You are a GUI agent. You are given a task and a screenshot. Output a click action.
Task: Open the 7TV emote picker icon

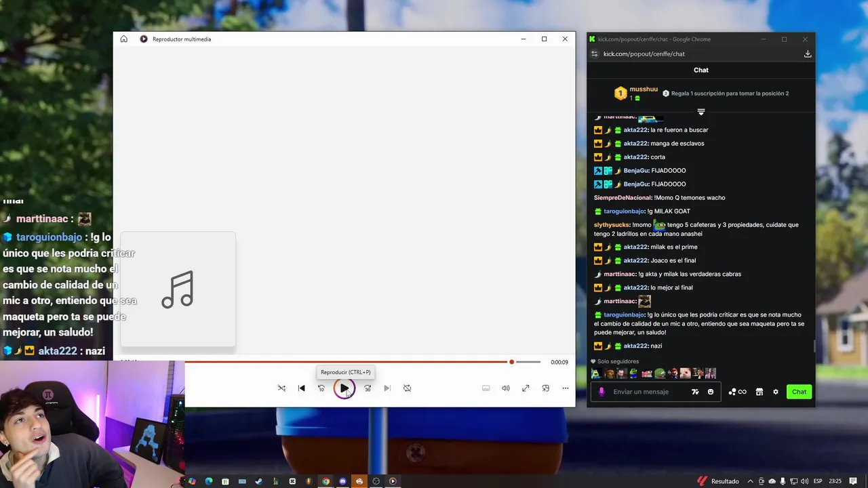click(x=695, y=392)
